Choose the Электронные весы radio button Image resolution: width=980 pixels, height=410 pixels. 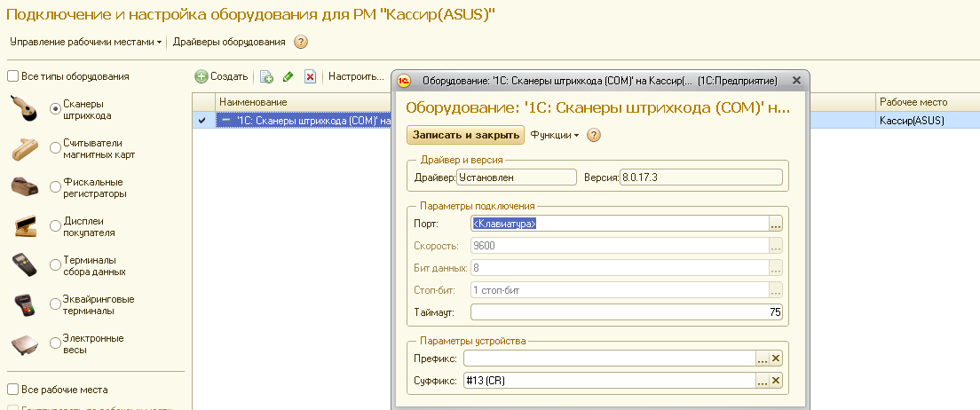pyautogui.click(x=56, y=343)
